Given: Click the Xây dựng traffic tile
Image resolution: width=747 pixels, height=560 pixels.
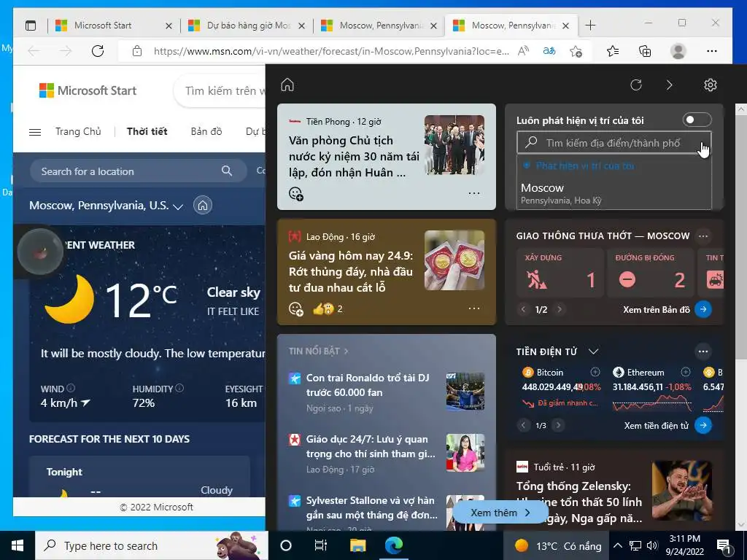Looking at the screenshot, I should (561, 273).
